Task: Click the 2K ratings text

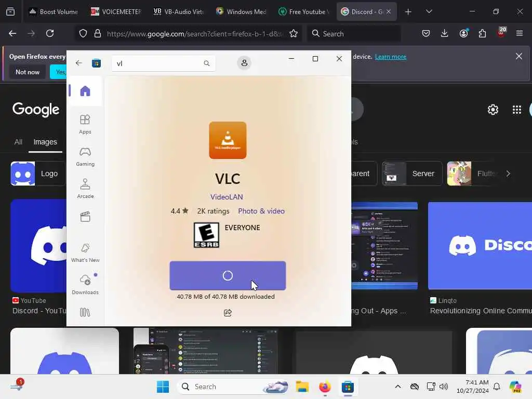Action: pyautogui.click(x=213, y=211)
